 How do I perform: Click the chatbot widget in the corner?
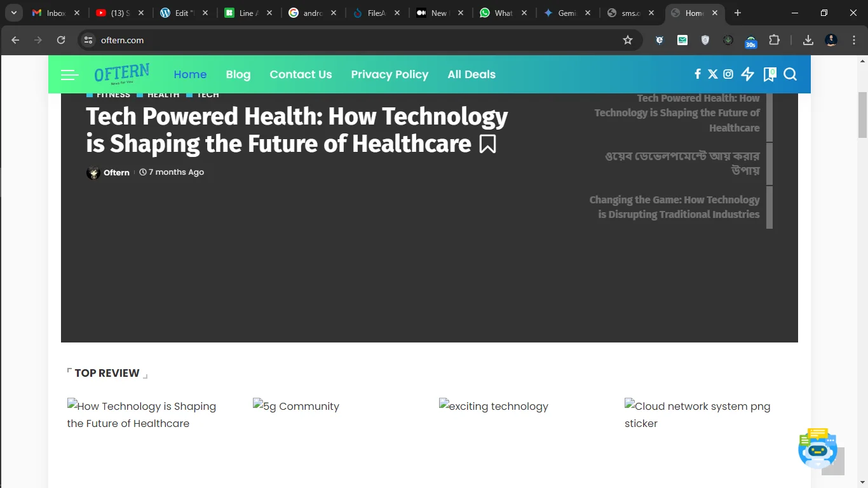click(x=818, y=449)
